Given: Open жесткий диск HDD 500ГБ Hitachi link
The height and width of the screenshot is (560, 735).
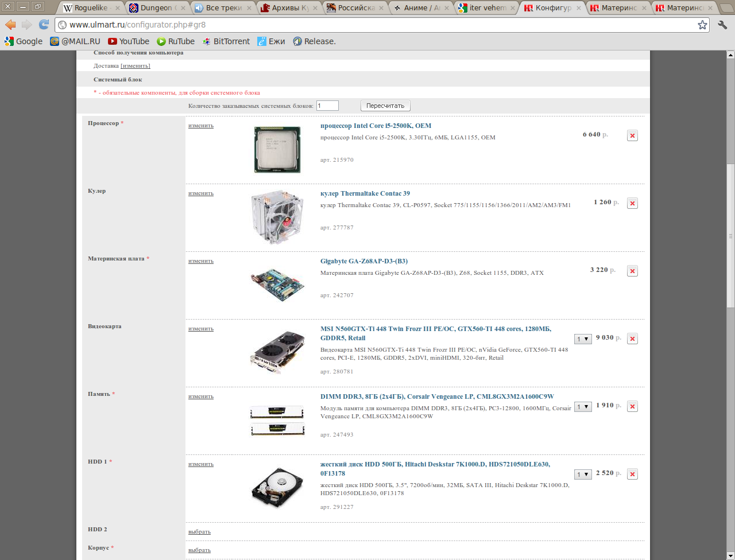Looking at the screenshot, I should (x=435, y=469).
